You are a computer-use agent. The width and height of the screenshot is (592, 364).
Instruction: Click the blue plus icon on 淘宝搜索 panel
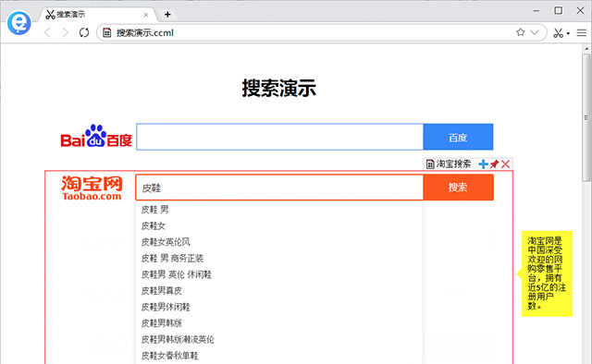coord(483,164)
